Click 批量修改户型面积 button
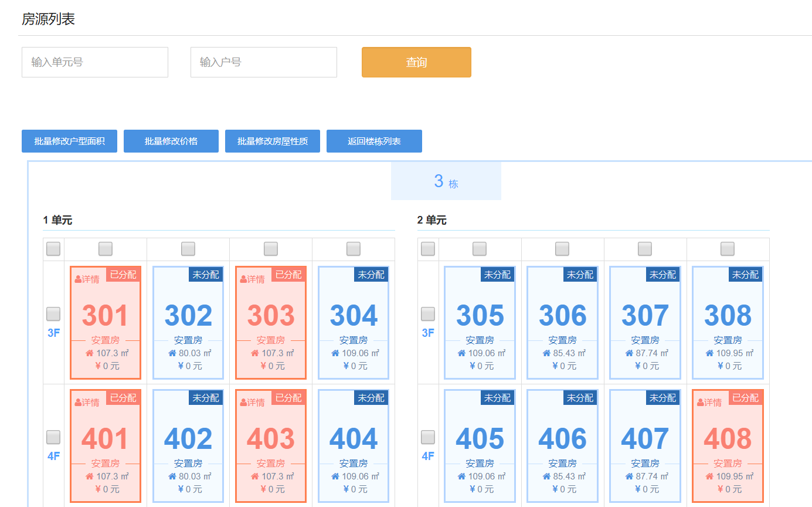The width and height of the screenshot is (812, 507). tap(69, 141)
